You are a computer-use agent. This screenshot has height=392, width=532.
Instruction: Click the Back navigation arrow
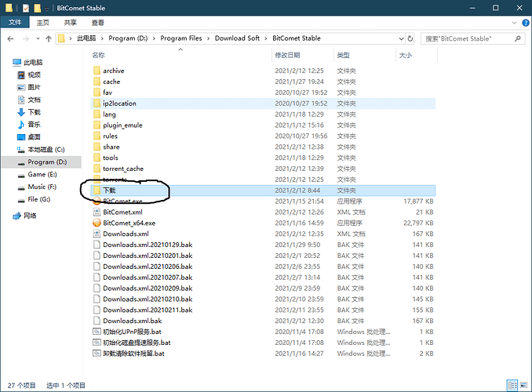pos(9,38)
